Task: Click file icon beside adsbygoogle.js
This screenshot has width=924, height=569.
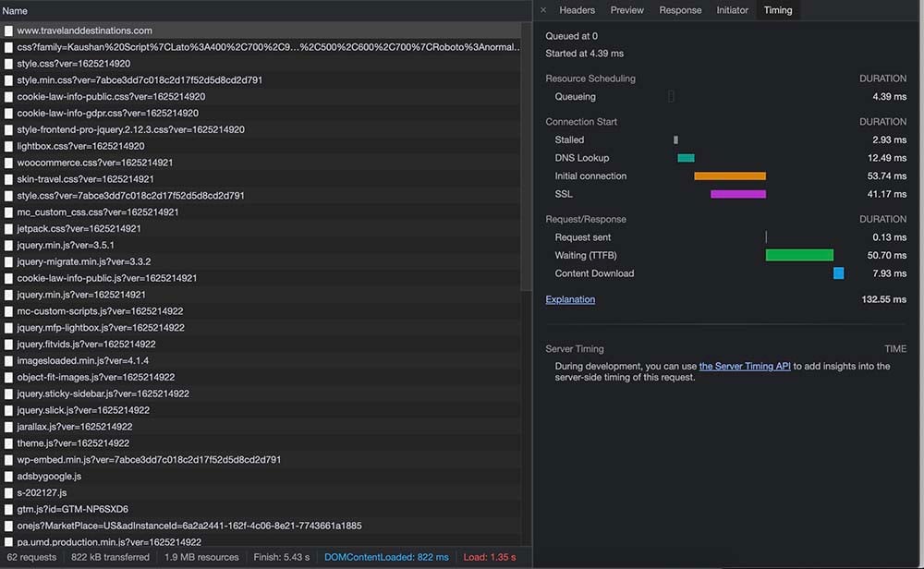Action: [8, 476]
